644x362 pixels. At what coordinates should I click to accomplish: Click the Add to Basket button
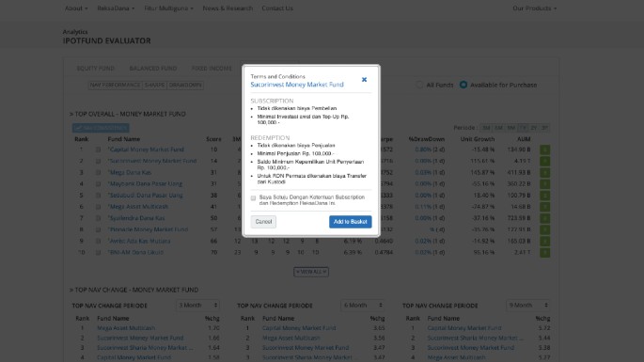coord(351,222)
